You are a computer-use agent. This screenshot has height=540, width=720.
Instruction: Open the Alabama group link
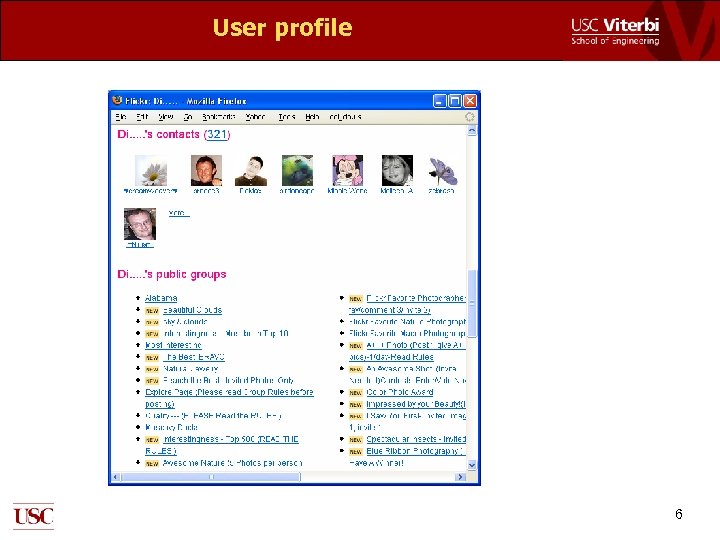161,298
